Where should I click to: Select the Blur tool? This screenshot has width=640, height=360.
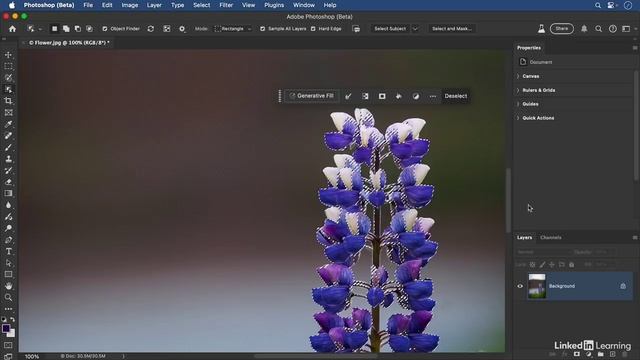(9, 205)
